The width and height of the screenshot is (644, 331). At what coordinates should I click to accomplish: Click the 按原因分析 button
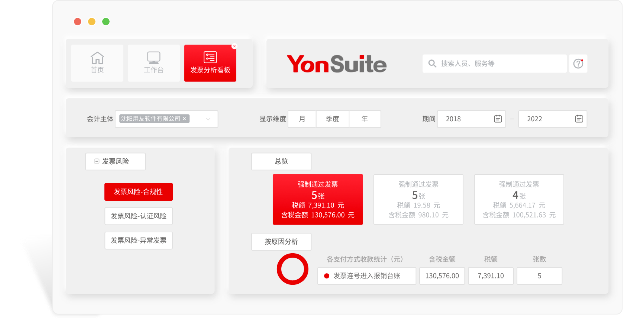pos(281,242)
